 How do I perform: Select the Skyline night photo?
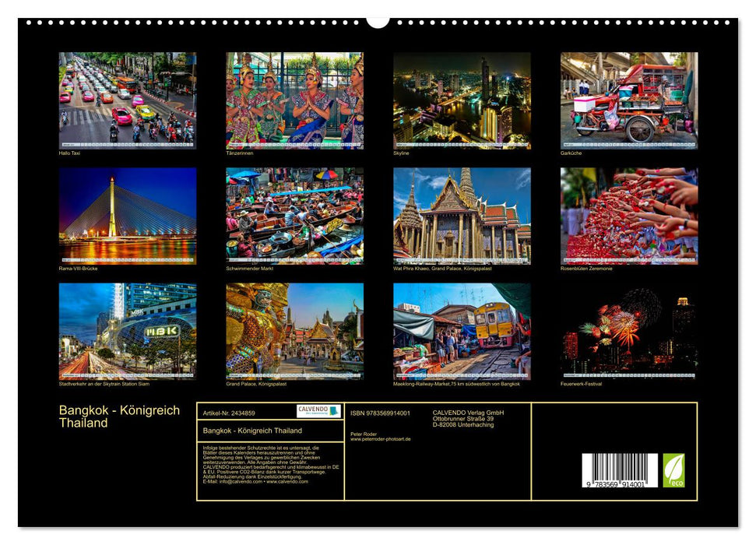click(462, 100)
